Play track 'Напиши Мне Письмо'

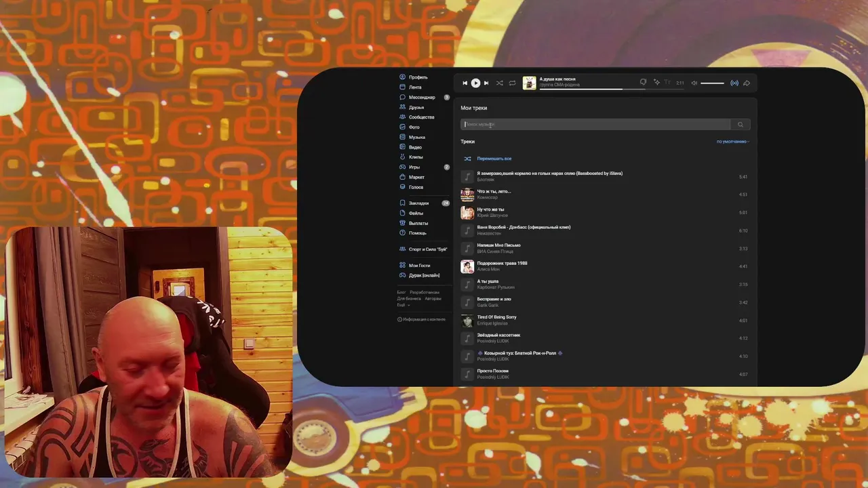(467, 248)
